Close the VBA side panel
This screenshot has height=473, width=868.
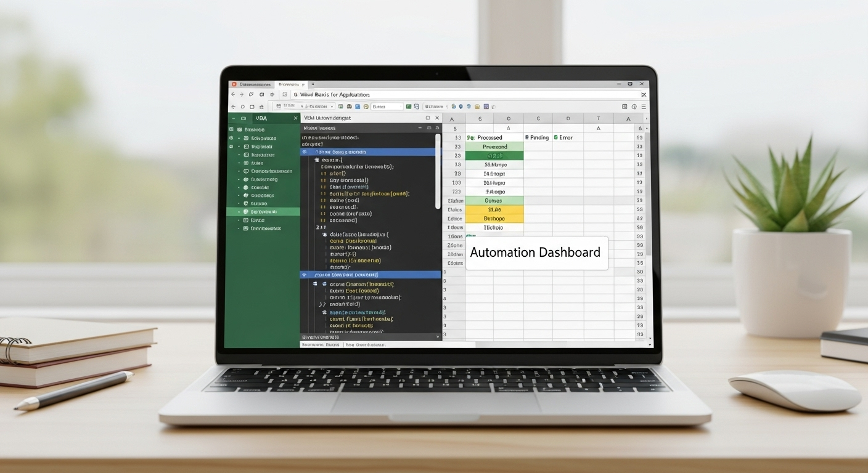pos(295,118)
